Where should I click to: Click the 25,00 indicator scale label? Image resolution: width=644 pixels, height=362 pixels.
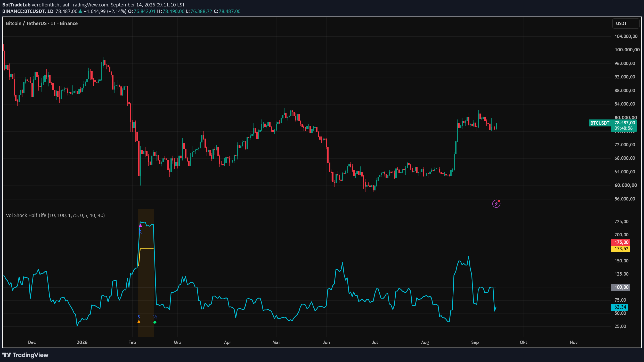620,326
